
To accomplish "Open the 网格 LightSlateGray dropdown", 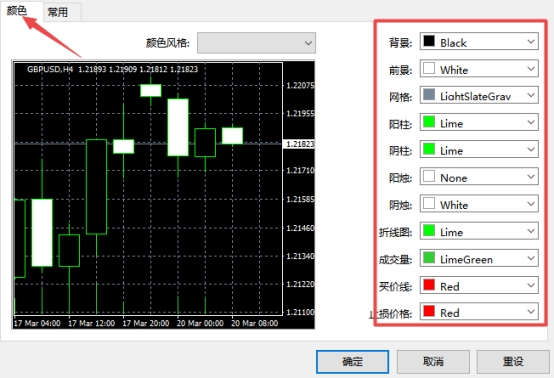I will pos(479,95).
